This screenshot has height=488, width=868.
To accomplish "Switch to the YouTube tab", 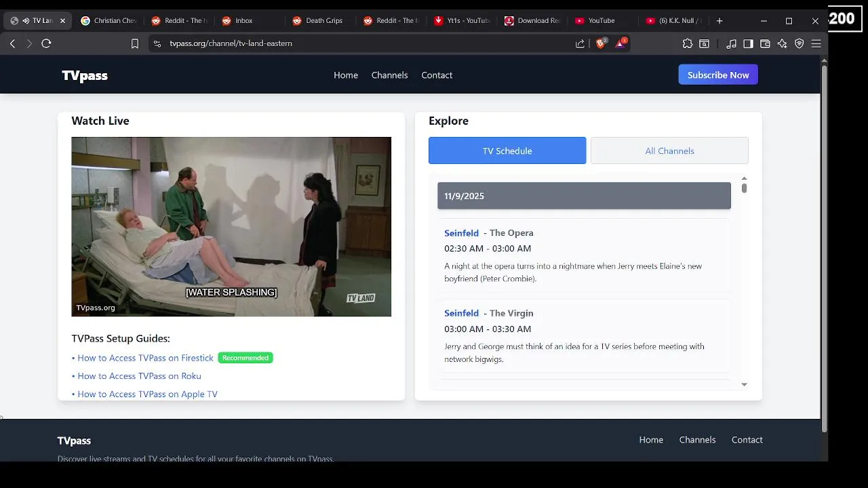I will [603, 20].
